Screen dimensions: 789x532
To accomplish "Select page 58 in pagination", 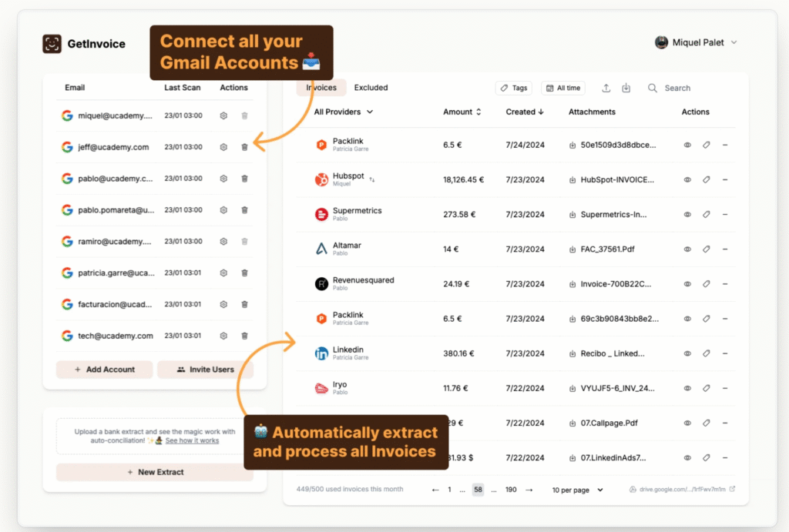I will tap(478, 490).
